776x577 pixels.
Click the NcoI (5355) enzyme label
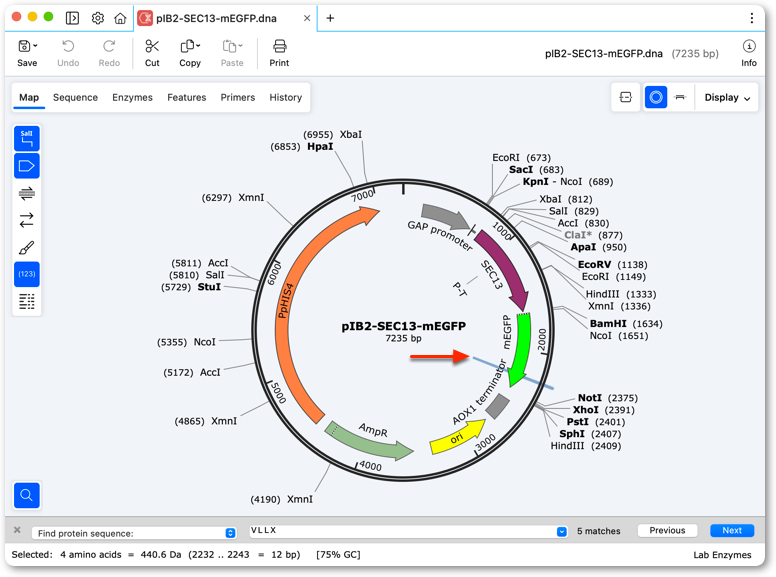click(186, 342)
